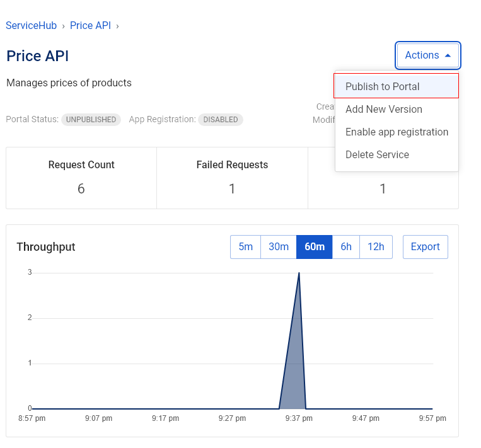This screenshot has width=481, height=448.
Task: Click the Request Count card label
Action: pyautogui.click(x=81, y=164)
